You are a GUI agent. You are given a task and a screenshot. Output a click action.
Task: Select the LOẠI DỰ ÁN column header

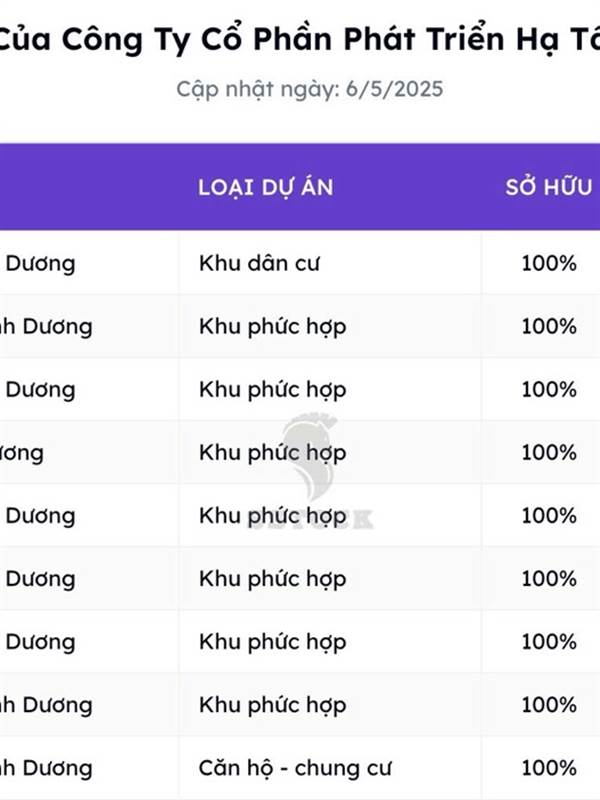coord(266,188)
